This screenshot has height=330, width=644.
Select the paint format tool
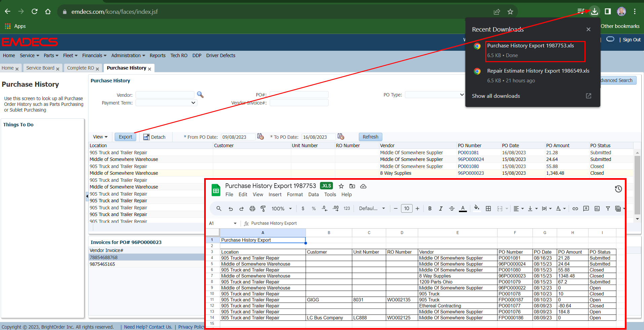[x=263, y=209]
